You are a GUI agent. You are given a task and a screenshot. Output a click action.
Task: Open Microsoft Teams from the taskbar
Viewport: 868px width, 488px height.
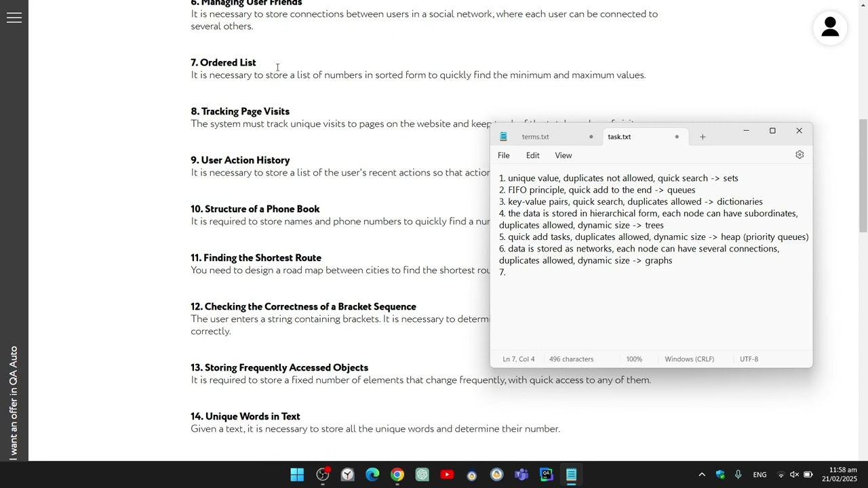click(521, 474)
